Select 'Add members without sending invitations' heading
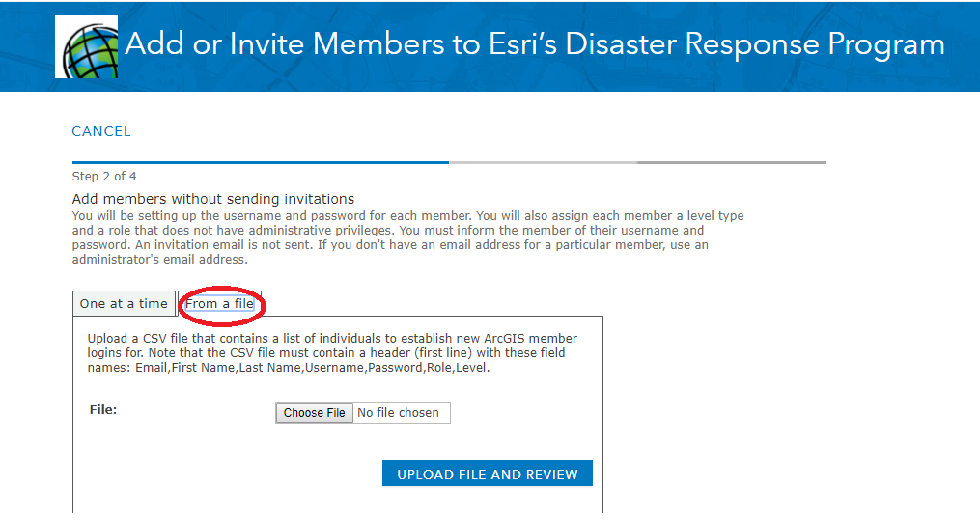The height and width of the screenshot is (527, 980). (213, 199)
